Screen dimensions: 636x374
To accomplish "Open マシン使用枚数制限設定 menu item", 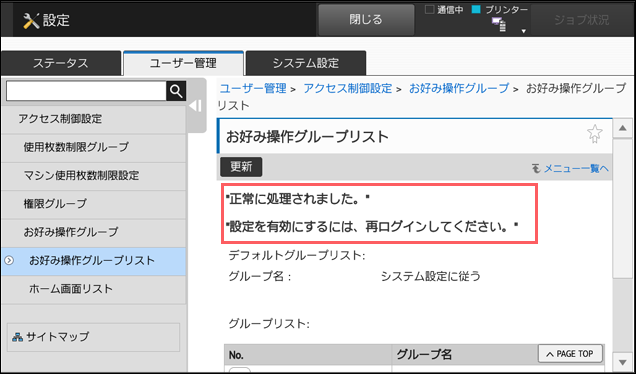I will 93,175.
